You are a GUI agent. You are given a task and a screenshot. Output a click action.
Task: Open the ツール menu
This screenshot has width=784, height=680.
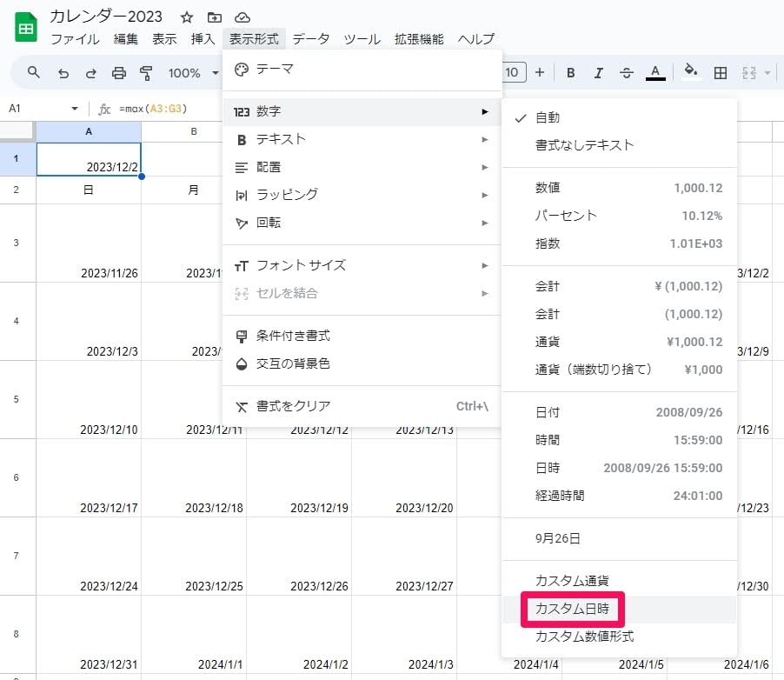[x=362, y=39]
